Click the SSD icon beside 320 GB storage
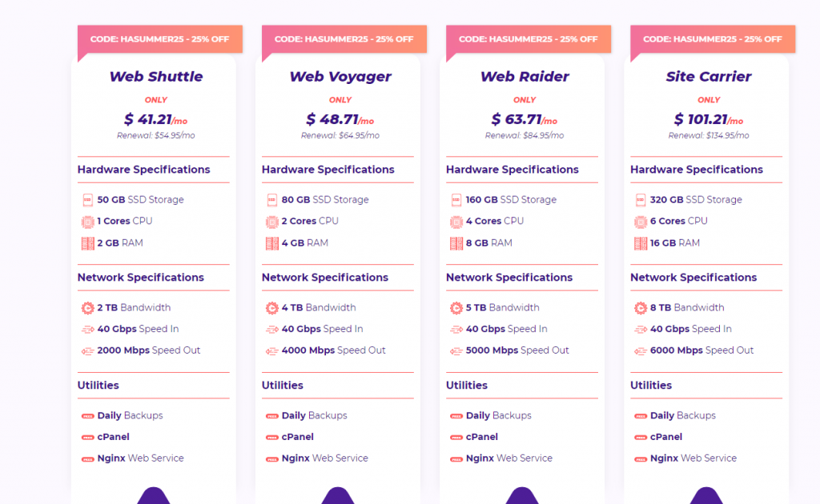Viewport: 820px width, 504px height. [x=641, y=200]
